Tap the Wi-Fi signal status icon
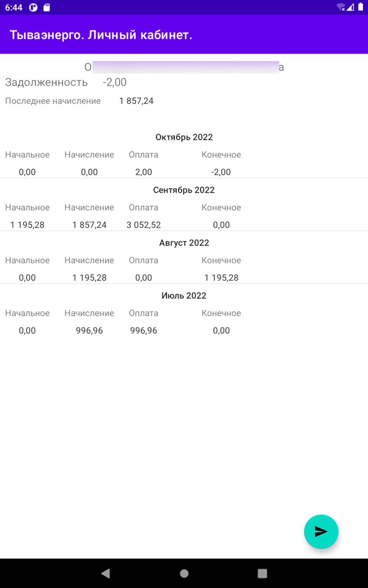Image resolution: width=368 pixels, height=588 pixels. click(x=340, y=7)
